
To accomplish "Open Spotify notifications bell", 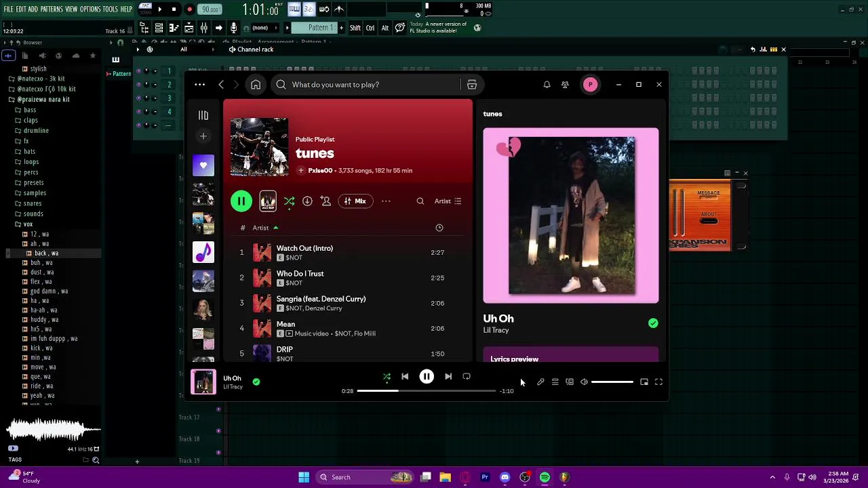I will [x=547, y=85].
